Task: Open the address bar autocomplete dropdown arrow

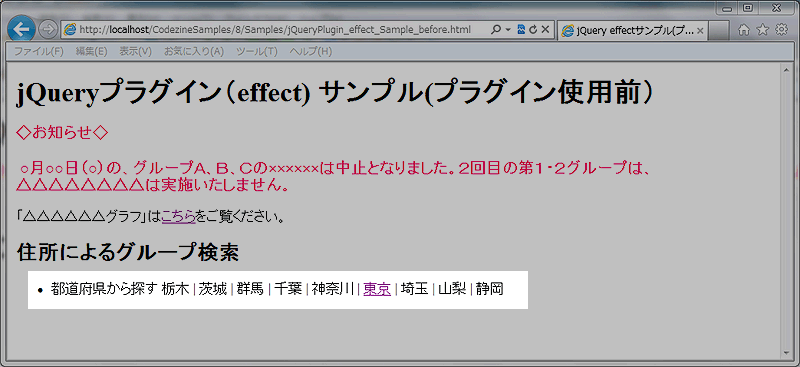Action: click(508, 30)
